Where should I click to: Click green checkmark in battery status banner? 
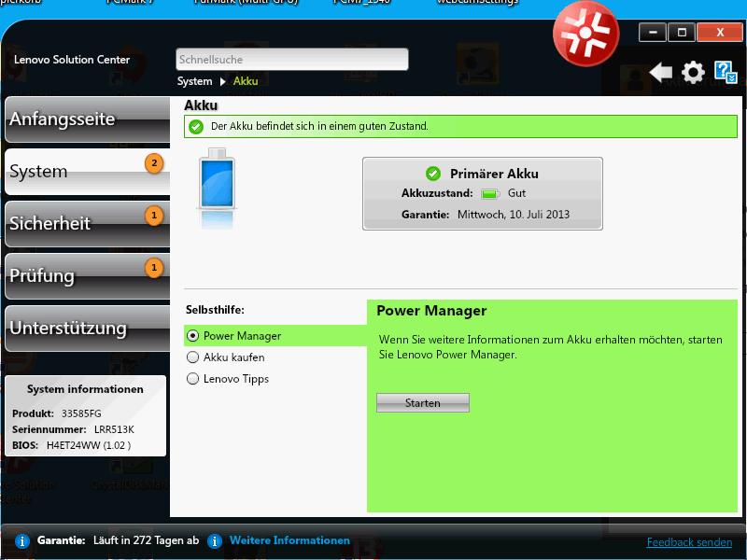[x=196, y=127]
